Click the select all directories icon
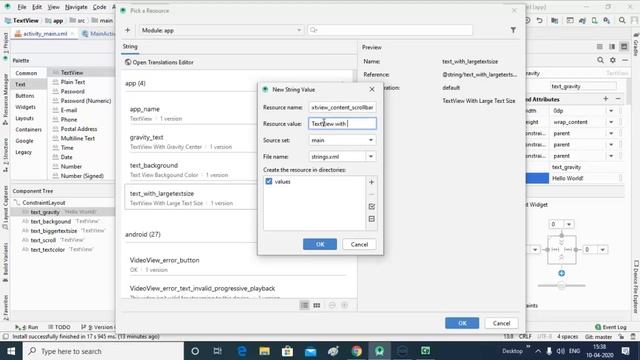Image resolution: width=640 pixels, height=360 pixels. click(371, 207)
